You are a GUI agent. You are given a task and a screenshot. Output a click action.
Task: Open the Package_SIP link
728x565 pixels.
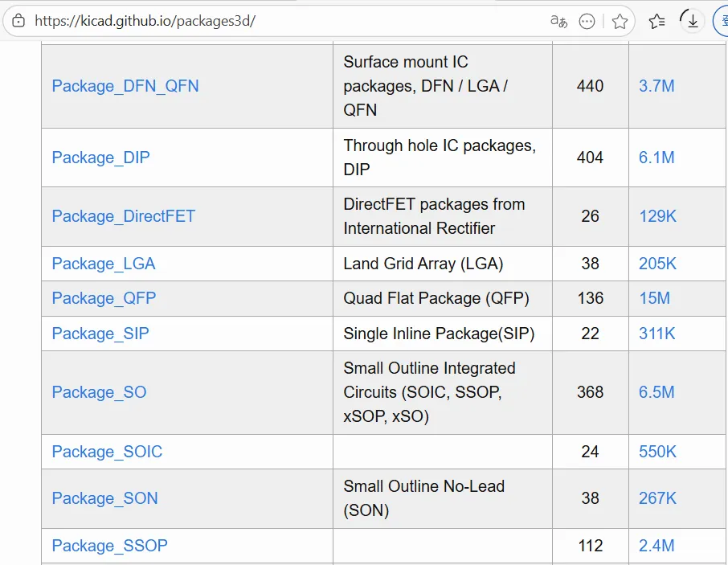(x=100, y=334)
